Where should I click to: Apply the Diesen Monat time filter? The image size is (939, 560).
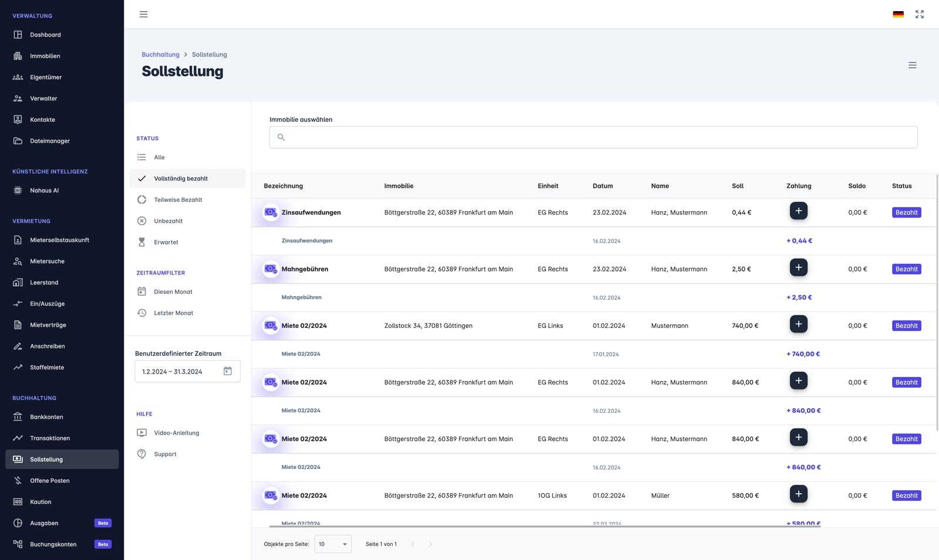[173, 291]
